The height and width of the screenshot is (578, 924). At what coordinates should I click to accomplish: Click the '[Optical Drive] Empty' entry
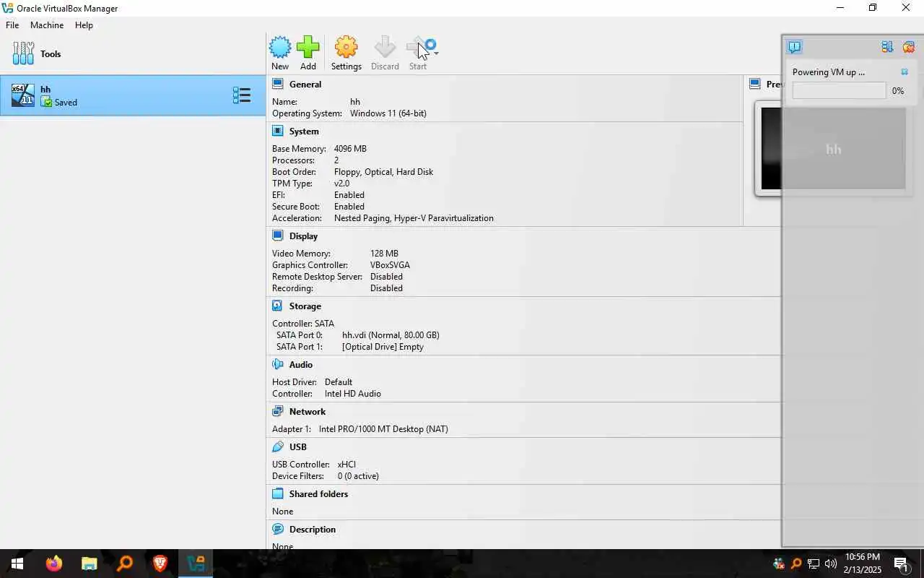[383, 347]
